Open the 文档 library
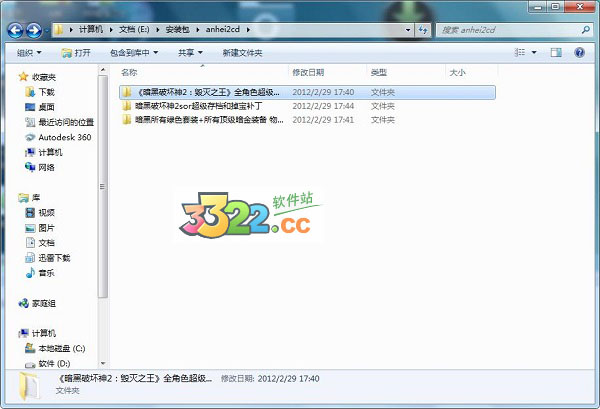 click(40, 243)
